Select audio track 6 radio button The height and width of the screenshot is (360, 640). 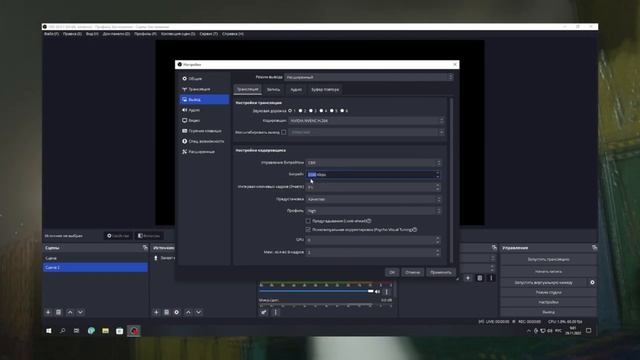342,111
